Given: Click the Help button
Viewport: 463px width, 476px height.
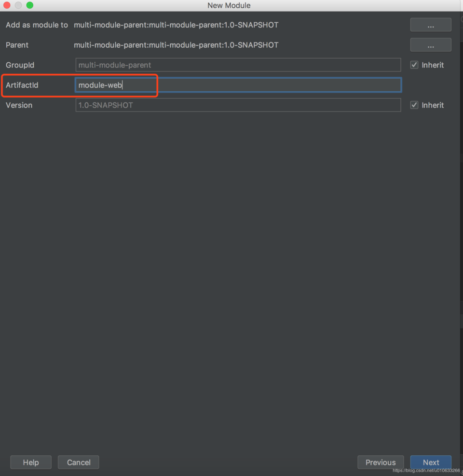Looking at the screenshot, I should click(x=30, y=462).
